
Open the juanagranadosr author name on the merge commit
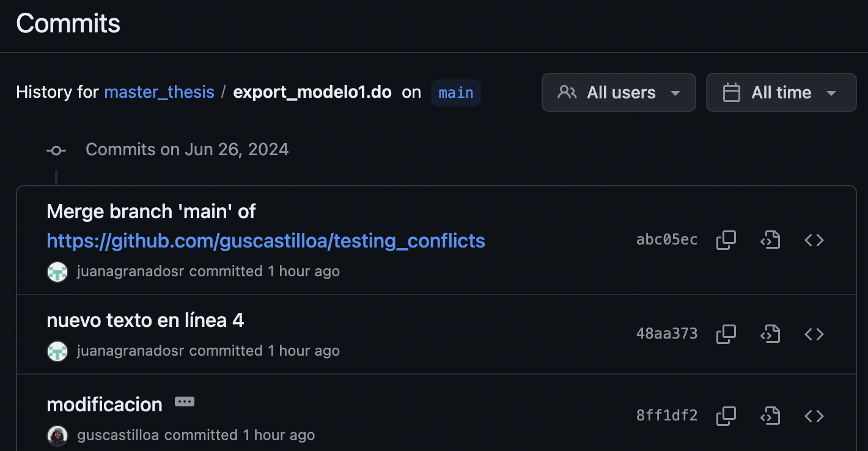[x=130, y=271]
